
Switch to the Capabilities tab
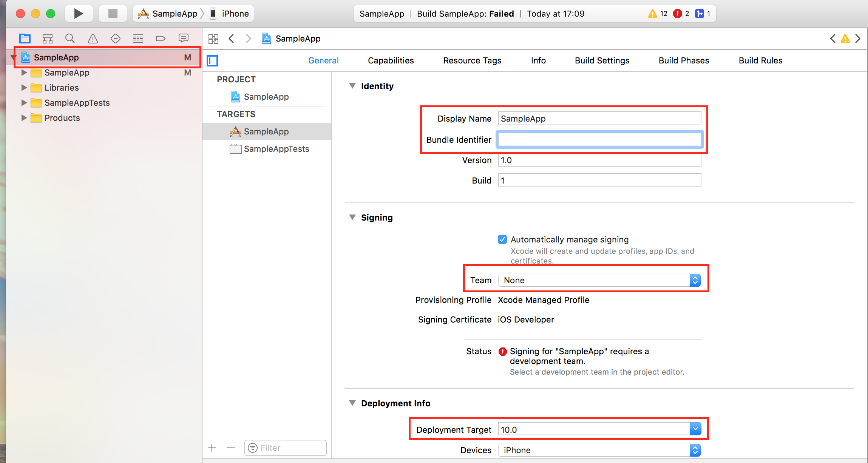[x=391, y=60]
